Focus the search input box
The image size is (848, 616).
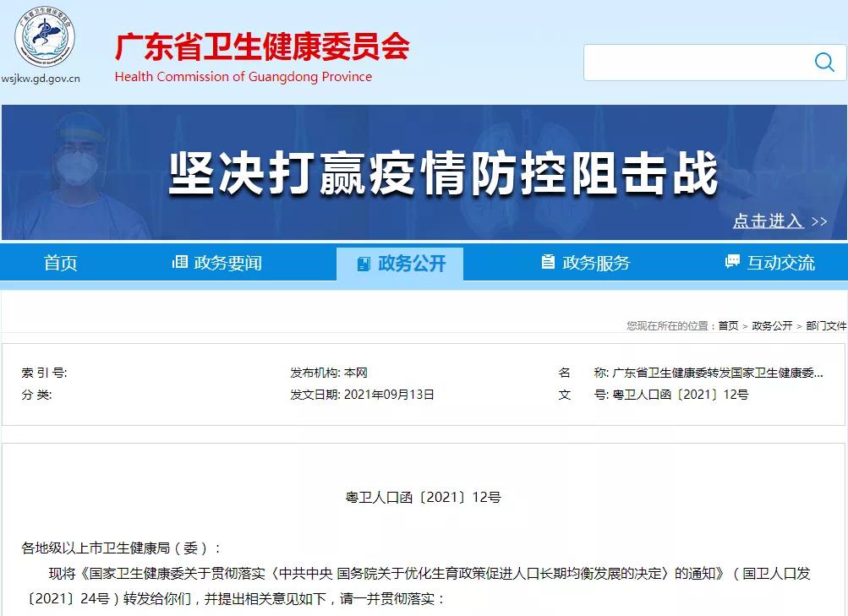click(x=693, y=63)
